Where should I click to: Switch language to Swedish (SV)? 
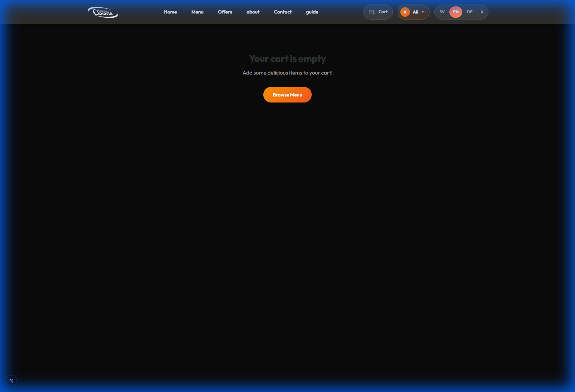pyautogui.click(x=442, y=12)
